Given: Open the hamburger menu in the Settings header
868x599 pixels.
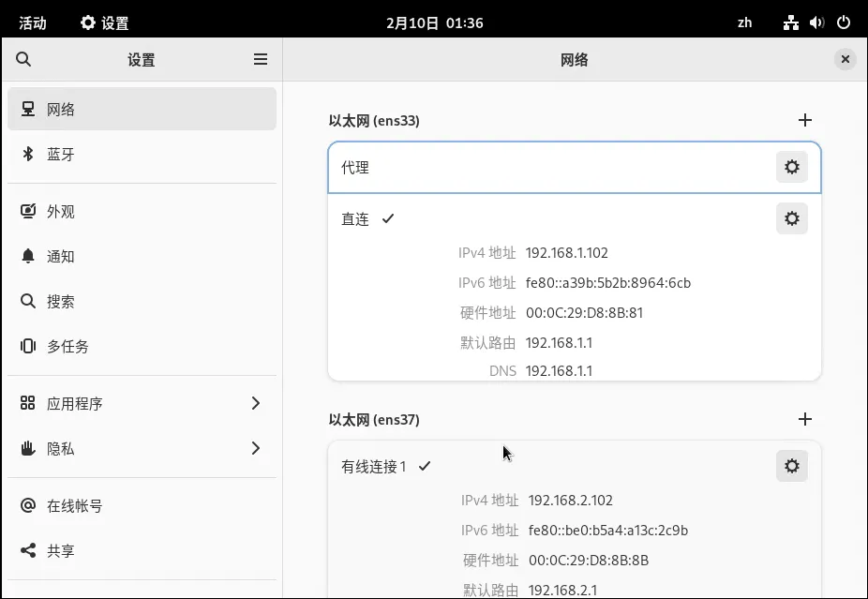Looking at the screenshot, I should [261, 60].
